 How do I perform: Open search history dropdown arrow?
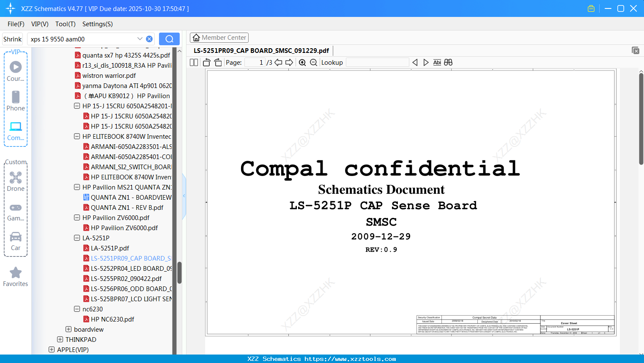click(140, 39)
